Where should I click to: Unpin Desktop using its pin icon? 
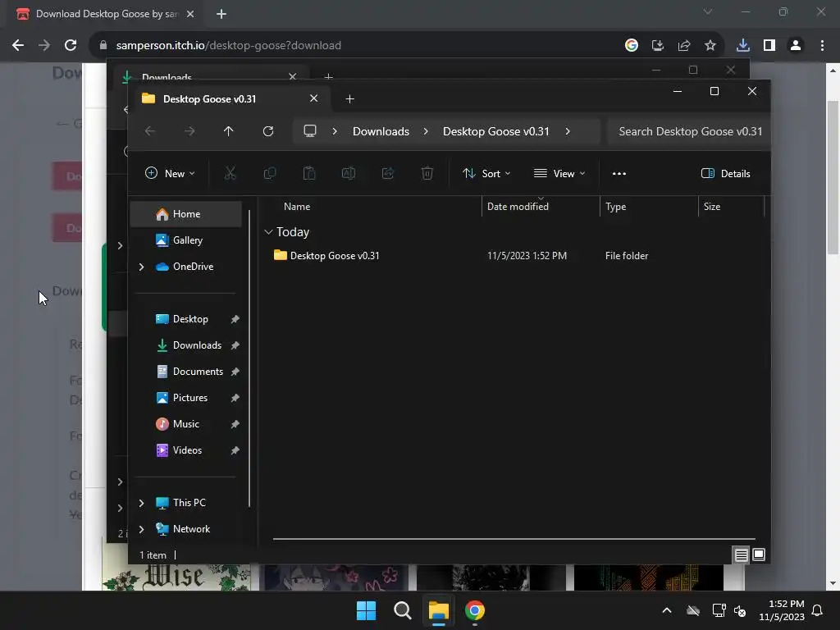[x=235, y=319]
